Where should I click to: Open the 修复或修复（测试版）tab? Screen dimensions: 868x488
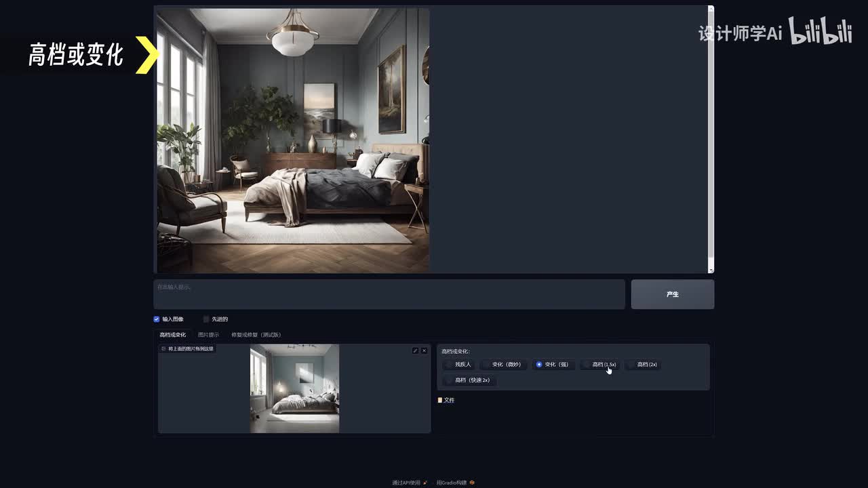pyautogui.click(x=256, y=335)
